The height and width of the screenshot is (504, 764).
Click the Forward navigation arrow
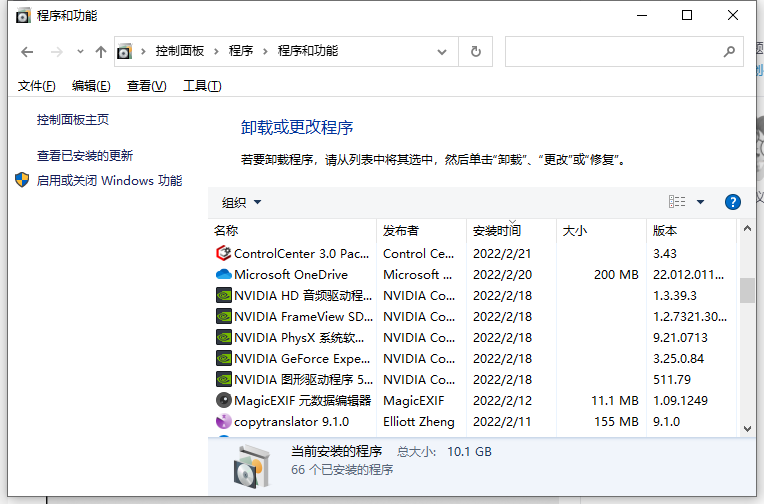pos(57,52)
